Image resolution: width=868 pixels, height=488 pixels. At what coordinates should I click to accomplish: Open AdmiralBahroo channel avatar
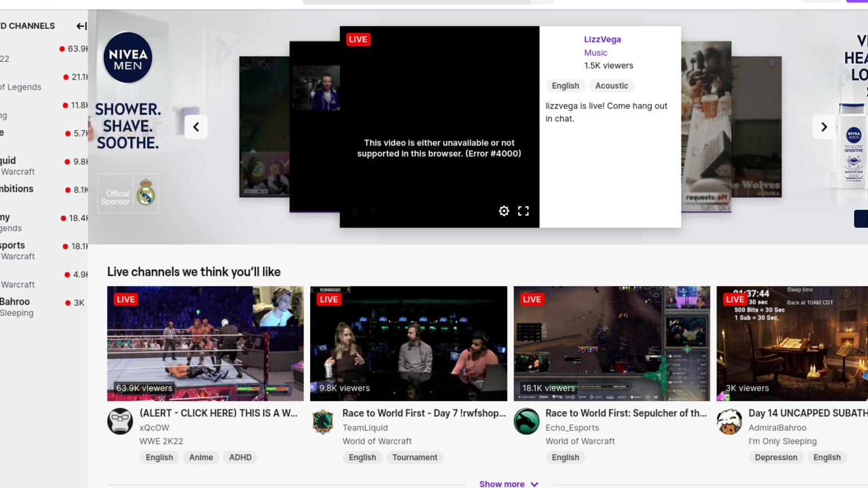[730, 421]
